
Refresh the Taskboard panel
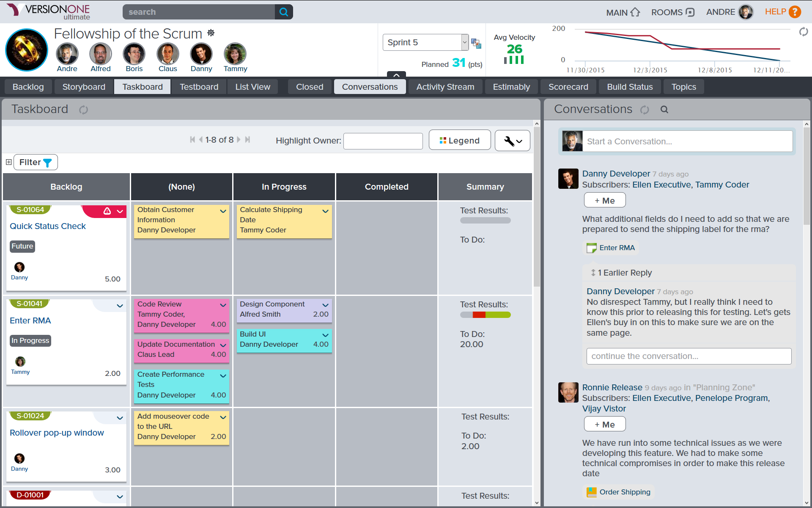pyautogui.click(x=83, y=110)
